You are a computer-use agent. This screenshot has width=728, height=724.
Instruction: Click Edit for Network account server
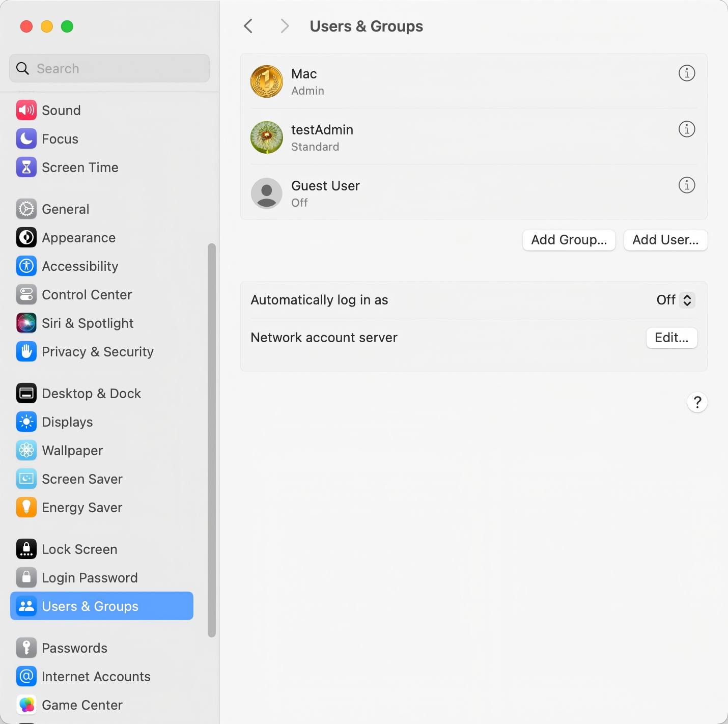671,338
